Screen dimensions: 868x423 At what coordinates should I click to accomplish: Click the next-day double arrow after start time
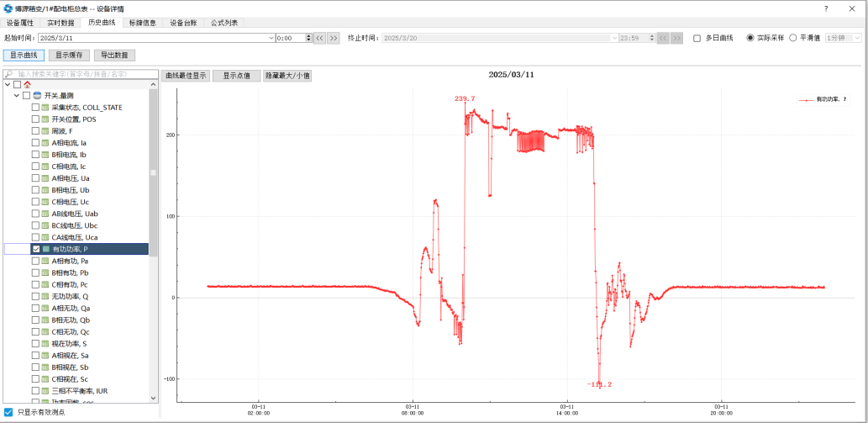[333, 38]
